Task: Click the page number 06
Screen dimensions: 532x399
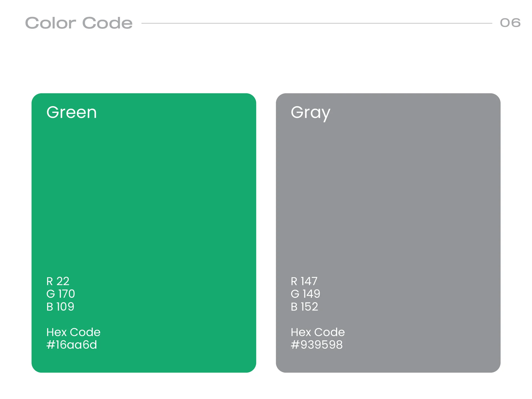Action: 510,23
